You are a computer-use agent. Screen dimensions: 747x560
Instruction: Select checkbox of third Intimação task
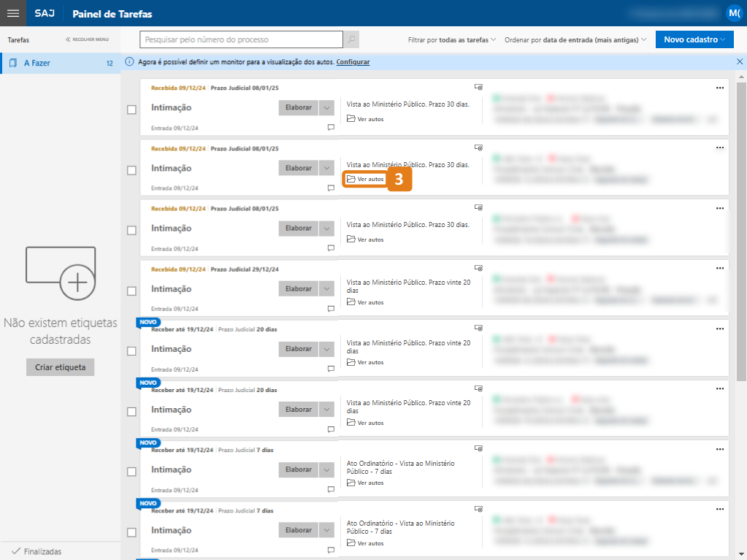[x=131, y=230]
